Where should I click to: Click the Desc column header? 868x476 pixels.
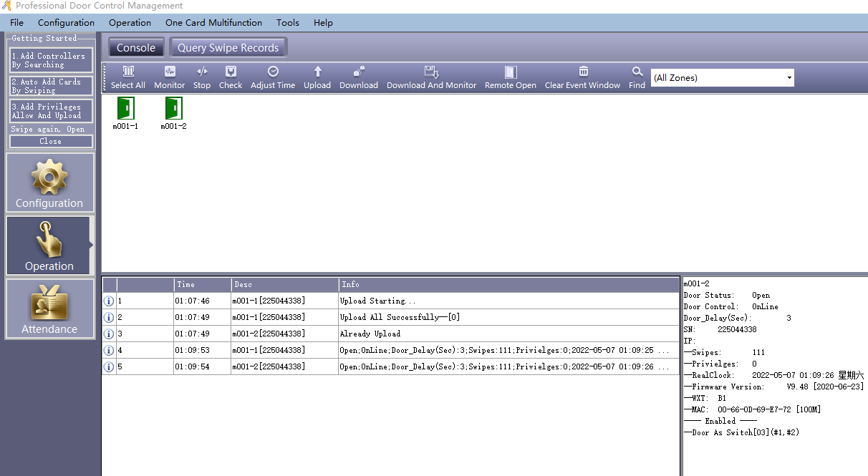coord(285,284)
